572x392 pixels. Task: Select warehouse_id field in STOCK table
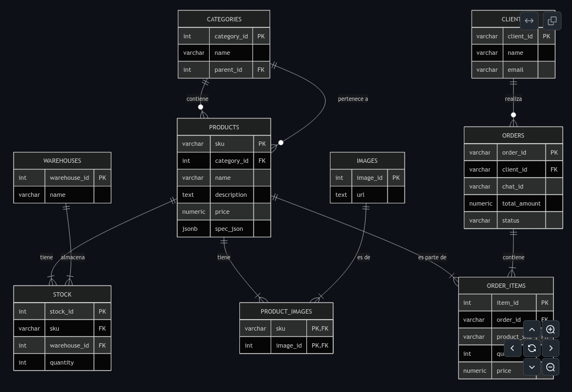tap(63, 345)
